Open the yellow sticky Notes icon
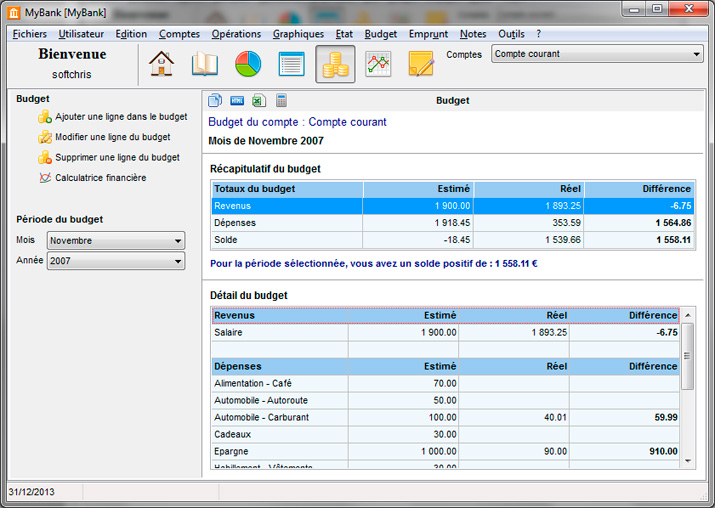715x508 pixels. [421, 64]
